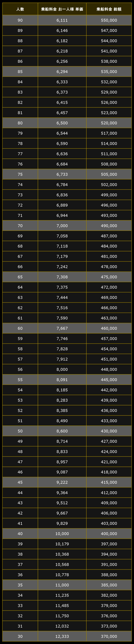Click the 乗船料金 総額 column header

pyautogui.click(x=109, y=9)
